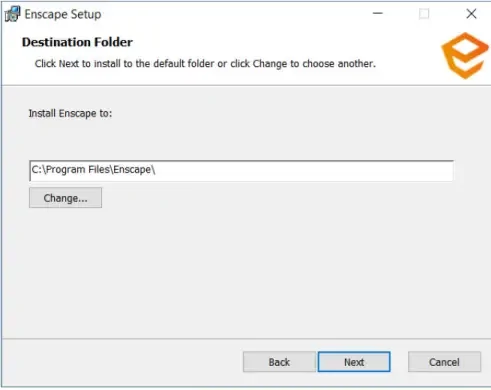Screen dimensions: 491x390
Task: Click the blank right end of the path field
Action: coord(367,171)
